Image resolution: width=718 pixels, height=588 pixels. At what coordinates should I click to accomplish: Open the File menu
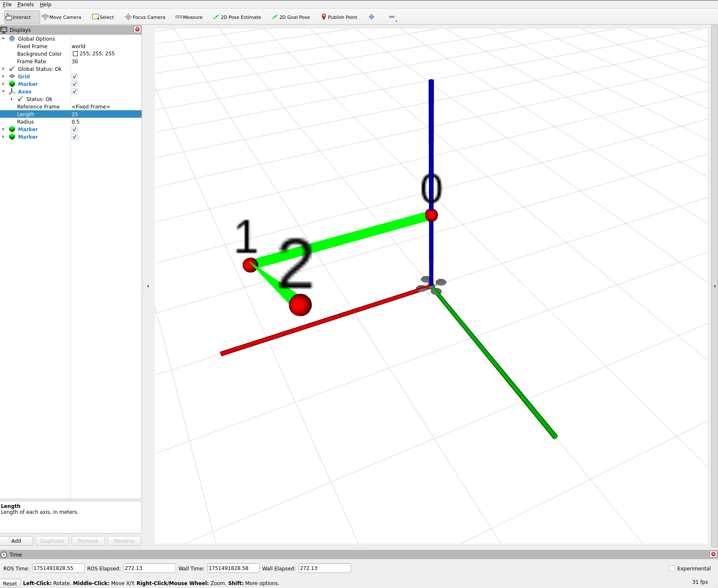coord(7,5)
